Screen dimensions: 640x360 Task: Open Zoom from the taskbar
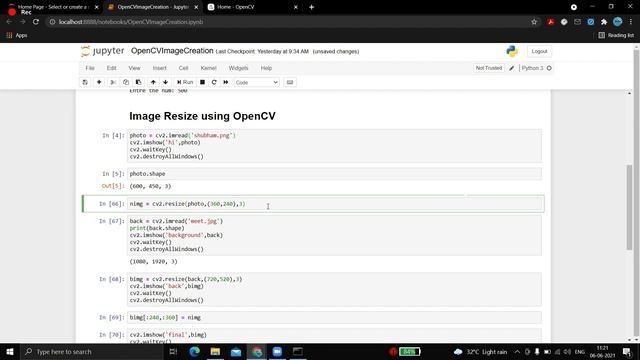click(x=277, y=351)
